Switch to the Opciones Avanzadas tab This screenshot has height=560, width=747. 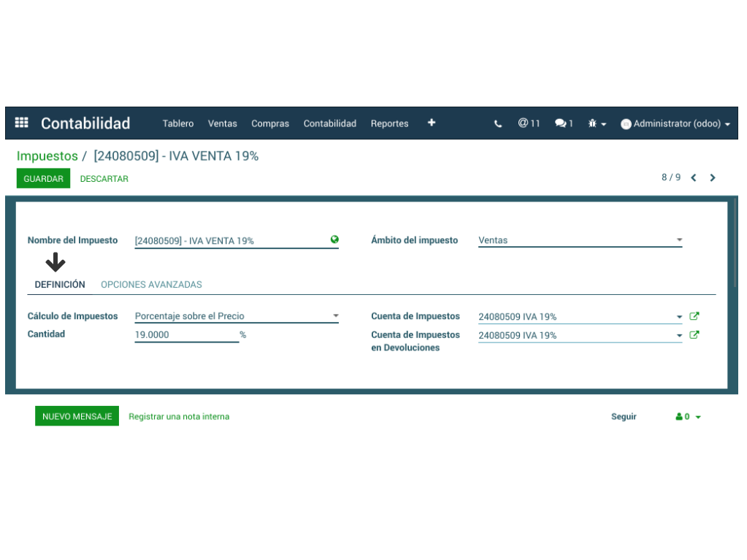pyautogui.click(x=151, y=285)
